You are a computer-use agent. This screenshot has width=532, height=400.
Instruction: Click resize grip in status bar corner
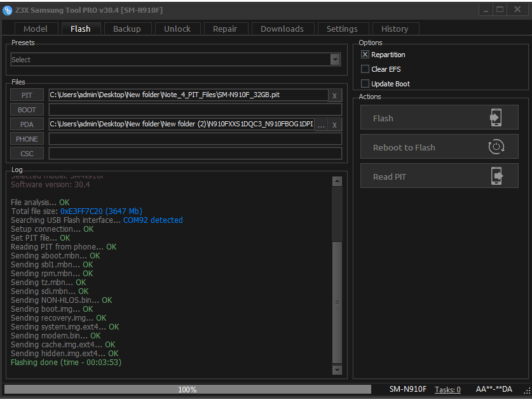(526, 391)
